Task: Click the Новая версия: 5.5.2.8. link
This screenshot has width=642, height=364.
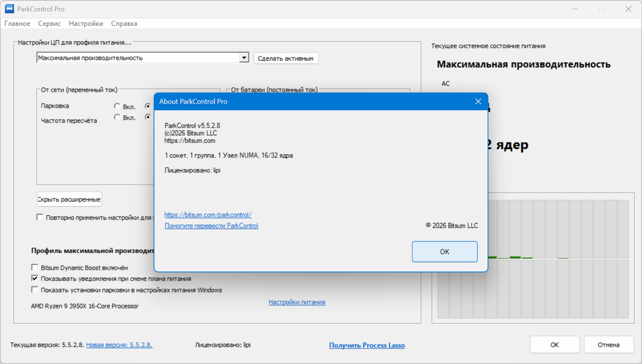Action: click(119, 345)
